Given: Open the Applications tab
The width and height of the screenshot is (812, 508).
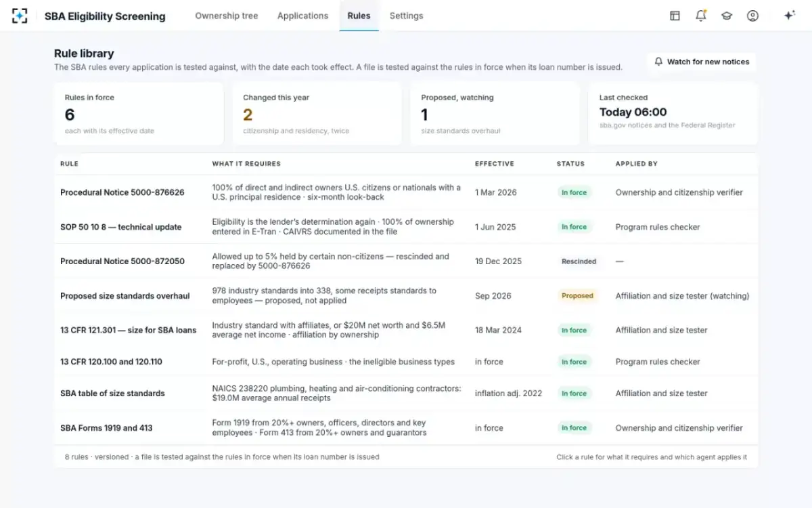Looking at the screenshot, I should pyautogui.click(x=302, y=16).
